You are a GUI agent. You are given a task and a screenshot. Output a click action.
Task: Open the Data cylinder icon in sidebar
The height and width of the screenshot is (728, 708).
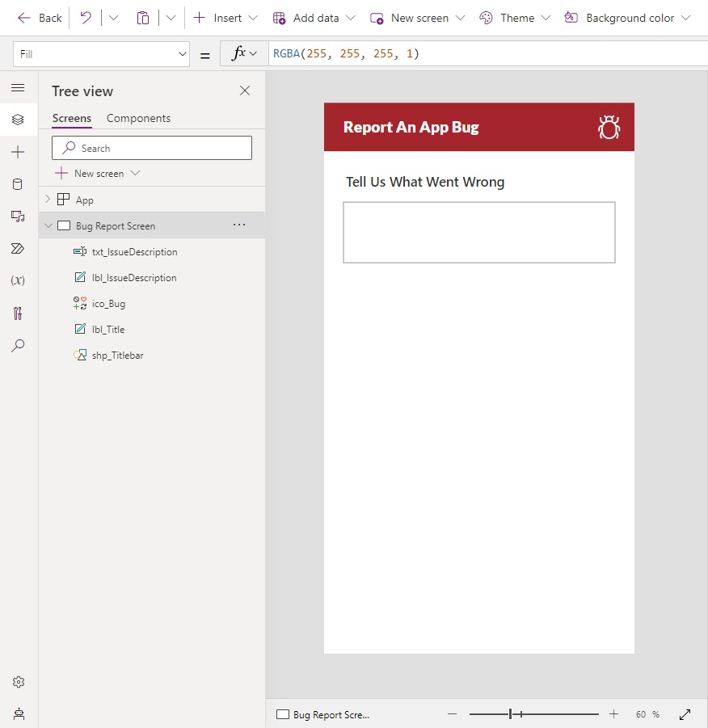coord(18,184)
